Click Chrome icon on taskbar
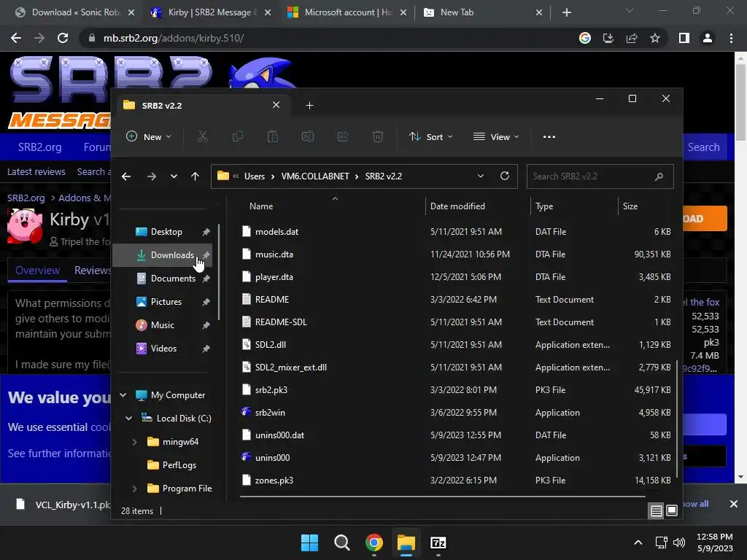 click(x=374, y=542)
